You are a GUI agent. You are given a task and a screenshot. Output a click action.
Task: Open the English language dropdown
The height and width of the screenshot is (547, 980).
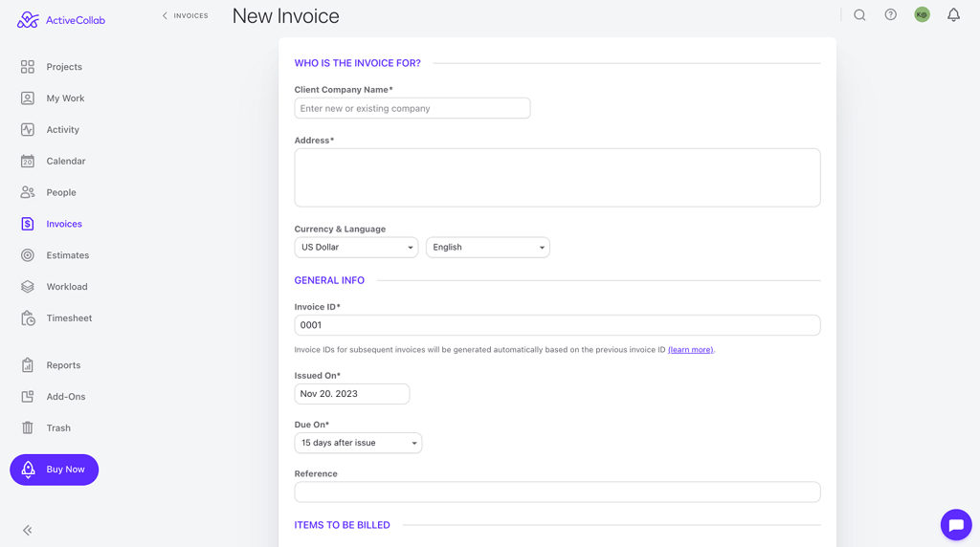pos(488,248)
